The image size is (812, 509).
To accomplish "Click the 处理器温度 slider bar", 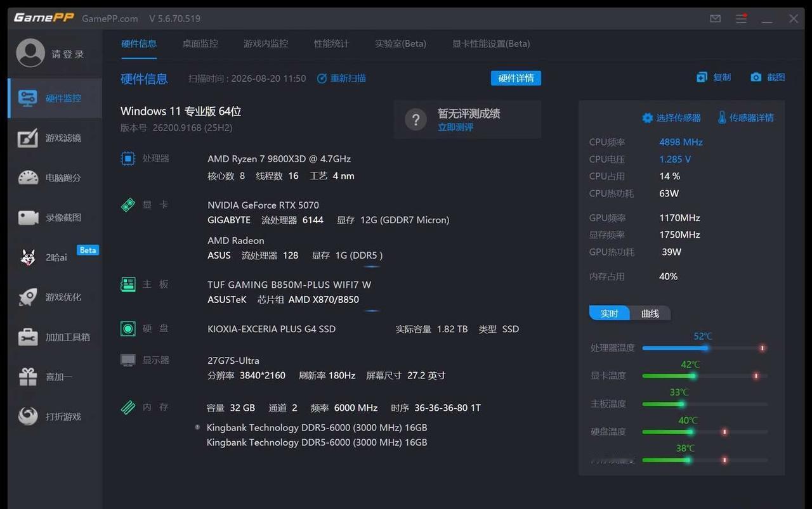I will [x=704, y=348].
